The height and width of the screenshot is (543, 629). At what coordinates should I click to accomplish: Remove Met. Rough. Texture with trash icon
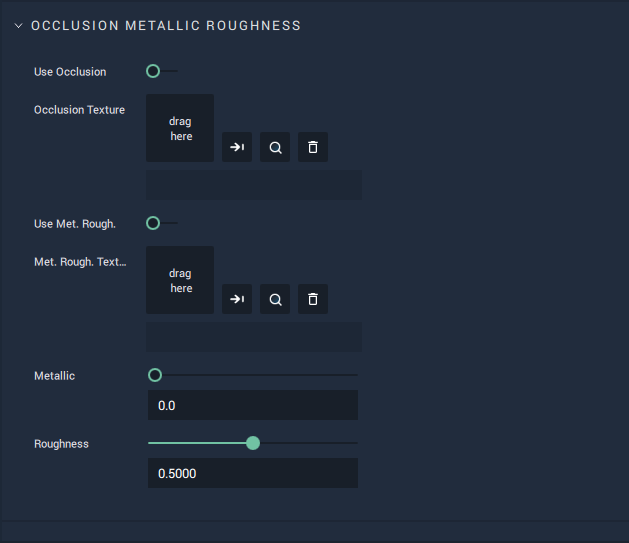pos(313,299)
